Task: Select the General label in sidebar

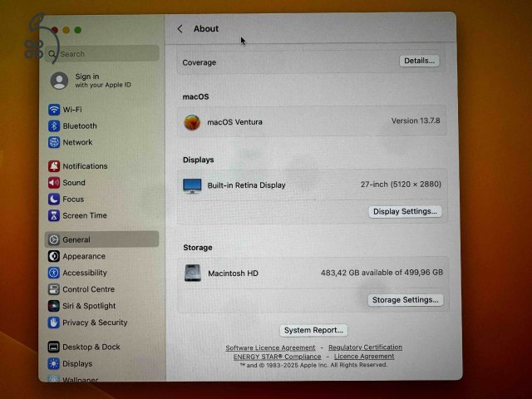Action: coord(76,239)
